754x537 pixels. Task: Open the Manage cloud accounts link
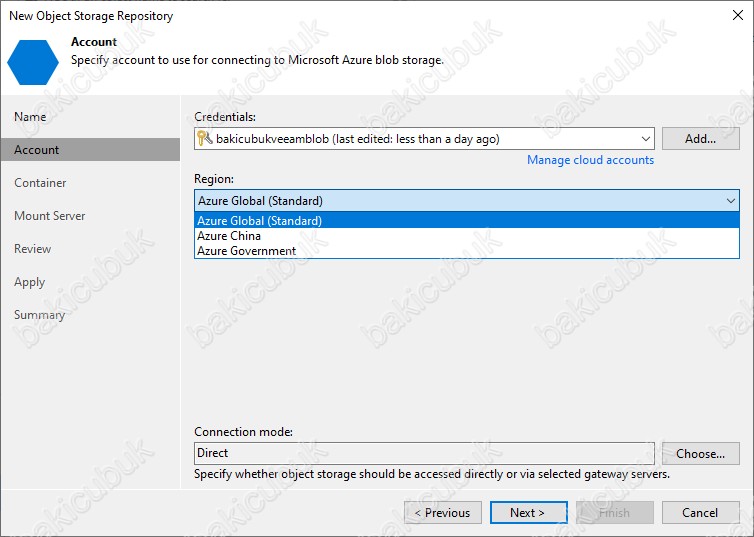(x=590, y=160)
